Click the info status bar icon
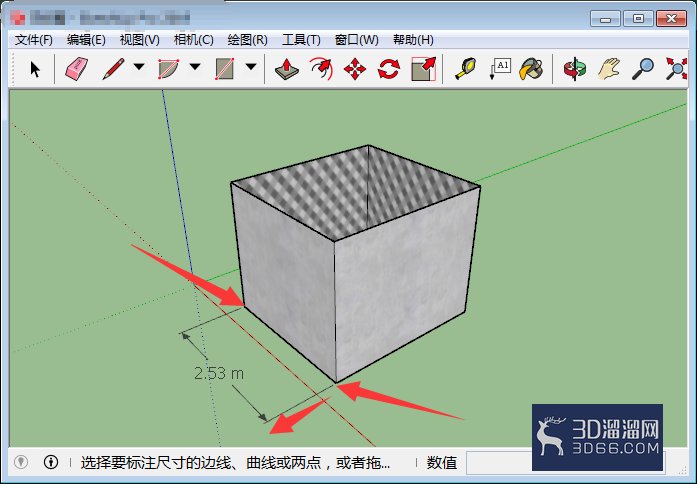The height and width of the screenshot is (484, 697). (51, 462)
